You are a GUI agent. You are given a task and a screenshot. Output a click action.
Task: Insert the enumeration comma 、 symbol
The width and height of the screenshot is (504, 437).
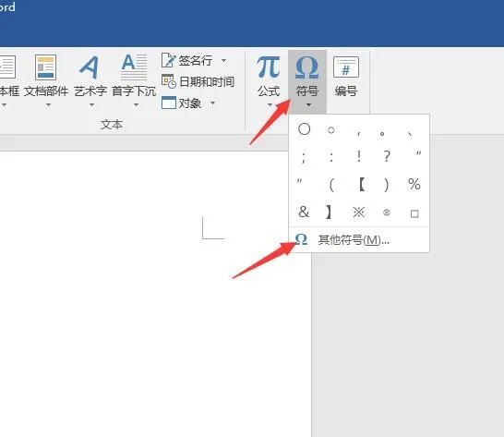[x=410, y=134]
